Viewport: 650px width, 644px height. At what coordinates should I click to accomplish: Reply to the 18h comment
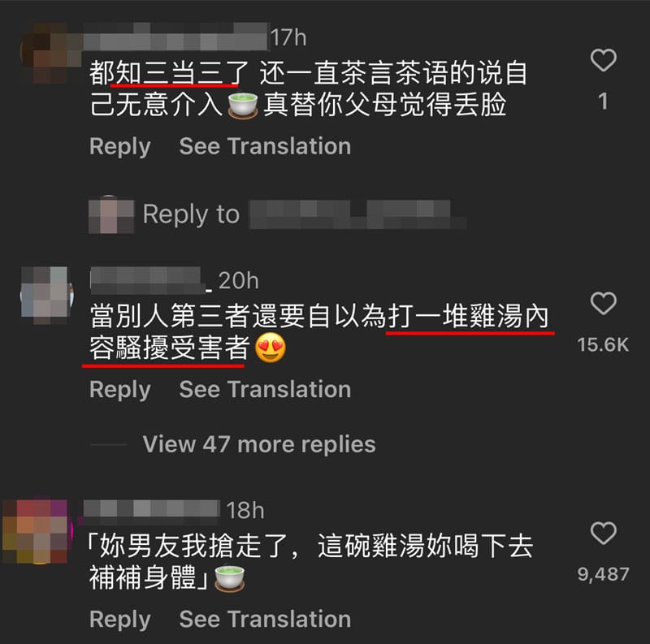(x=119, y=619)
